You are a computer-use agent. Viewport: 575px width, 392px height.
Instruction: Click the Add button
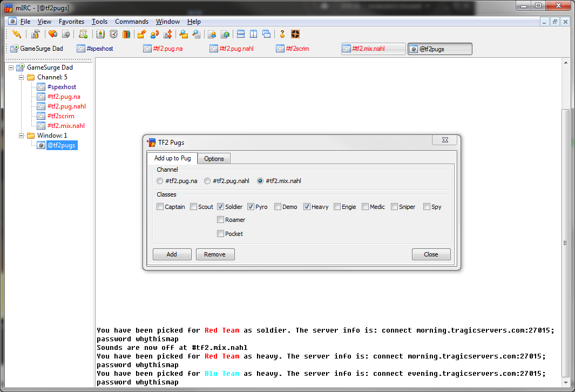tap(172, 254)
